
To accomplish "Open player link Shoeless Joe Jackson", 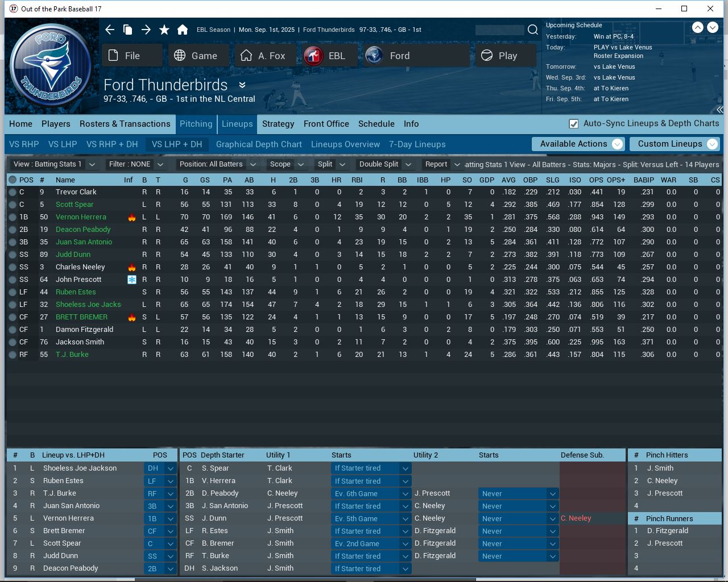I will [88, 305].
